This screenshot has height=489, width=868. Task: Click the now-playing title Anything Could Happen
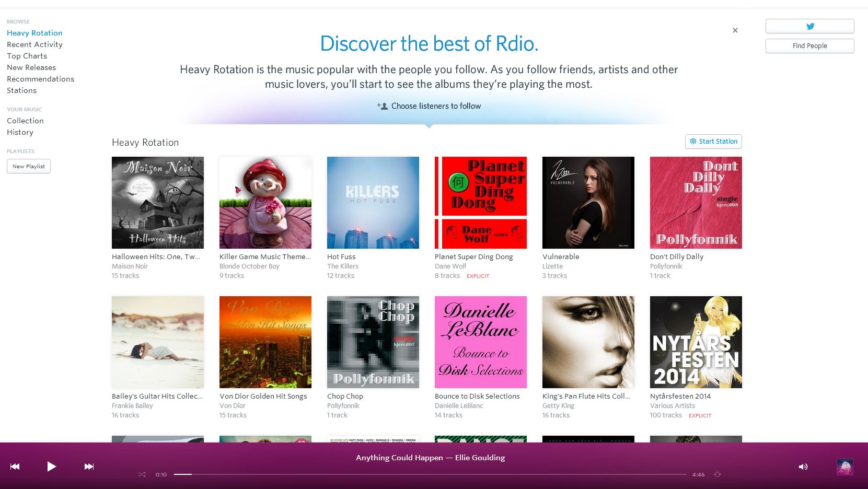click(x=399, y=458)
